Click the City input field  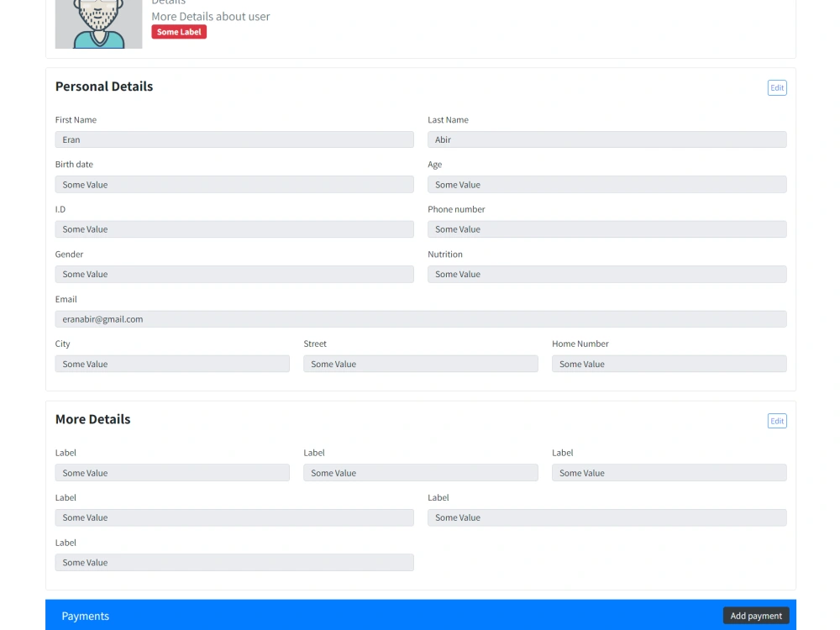tap(172, 364)
